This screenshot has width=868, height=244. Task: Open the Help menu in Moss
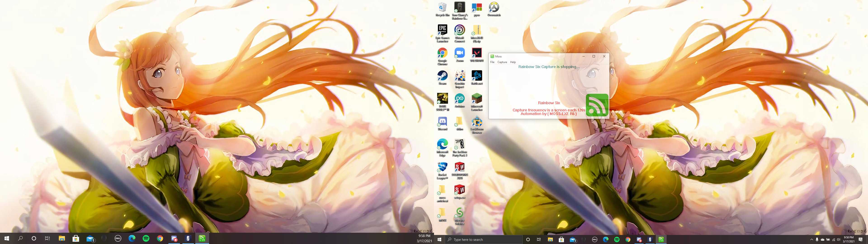click(513, 62)
